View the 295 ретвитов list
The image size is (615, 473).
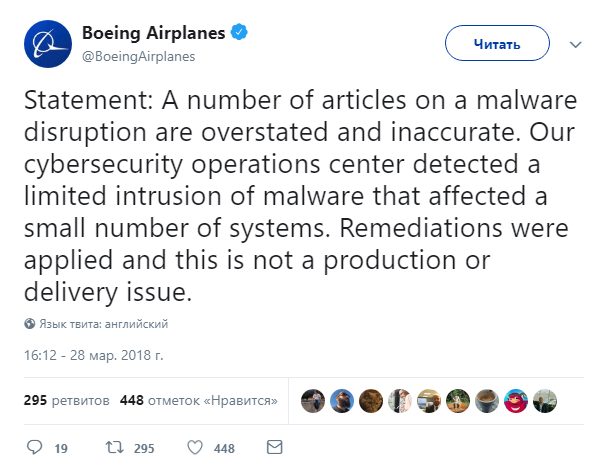[x=66, y=400]
